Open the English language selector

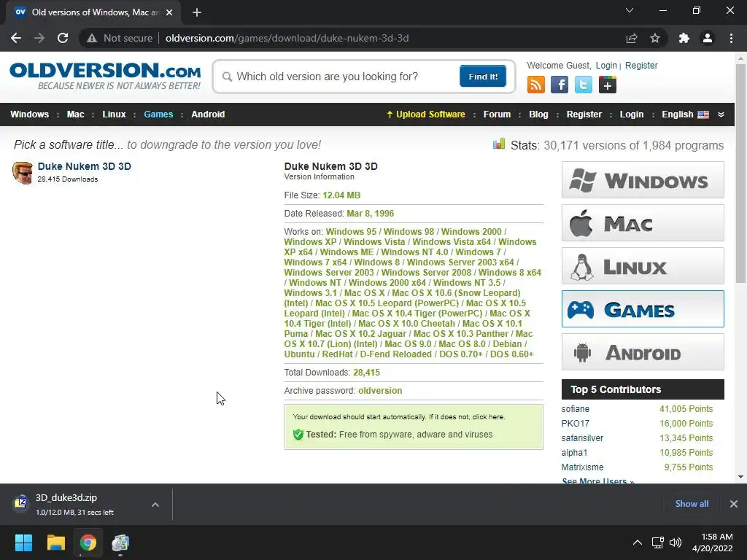pyautogui.click(x=685, y=114)
